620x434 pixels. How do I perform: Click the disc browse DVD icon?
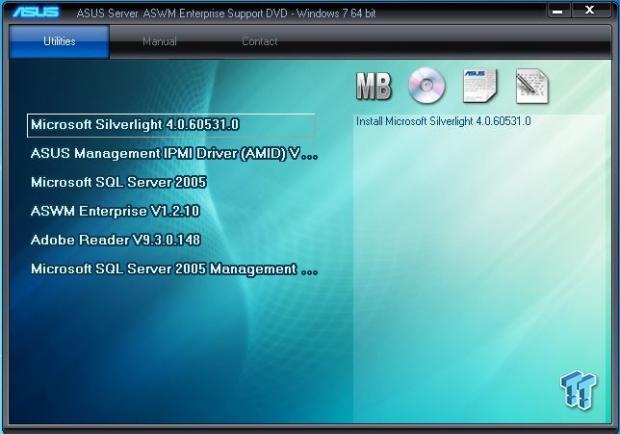pyautogui.click(x=427, y=85)
